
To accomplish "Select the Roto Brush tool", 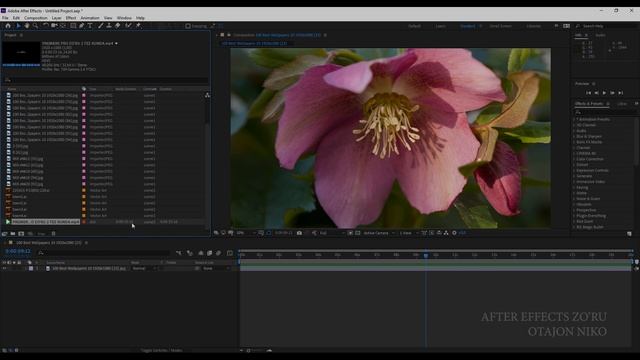I will point(128,25).
